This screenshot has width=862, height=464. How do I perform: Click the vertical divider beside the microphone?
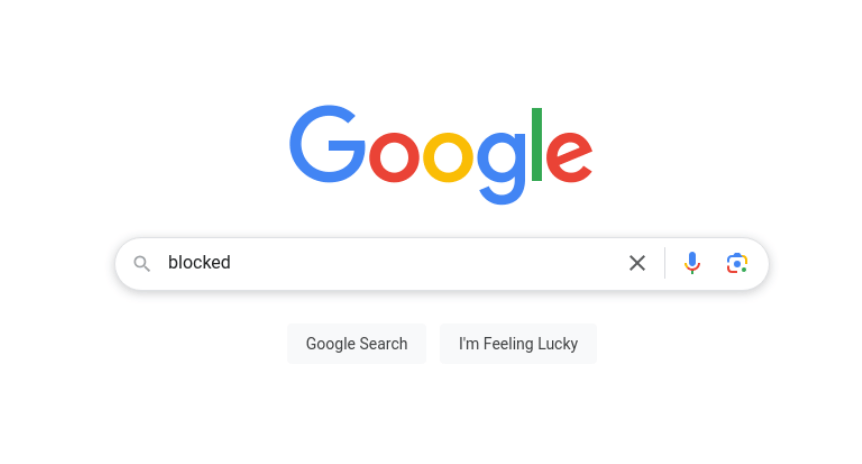point(665,263)
